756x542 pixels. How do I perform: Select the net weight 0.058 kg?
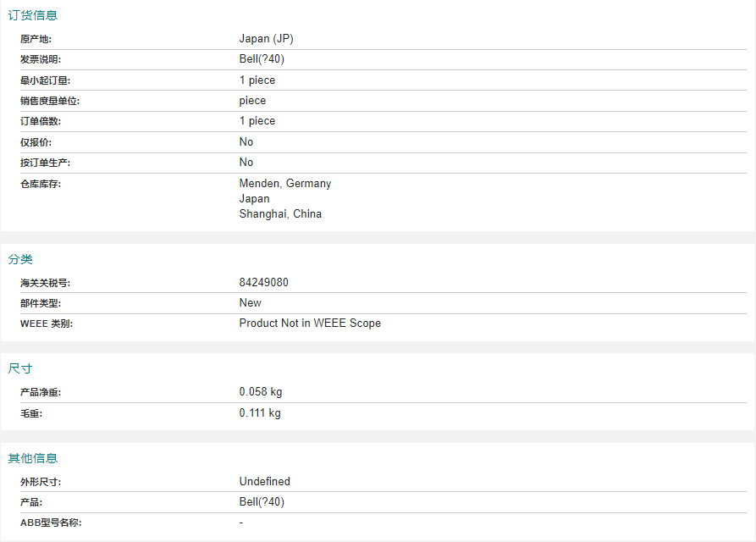tap(261, 391)
